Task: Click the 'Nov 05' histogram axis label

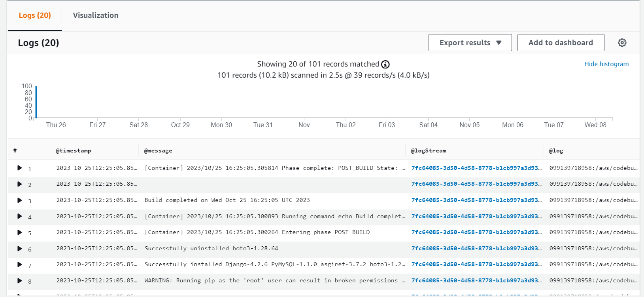Action: 470,125
